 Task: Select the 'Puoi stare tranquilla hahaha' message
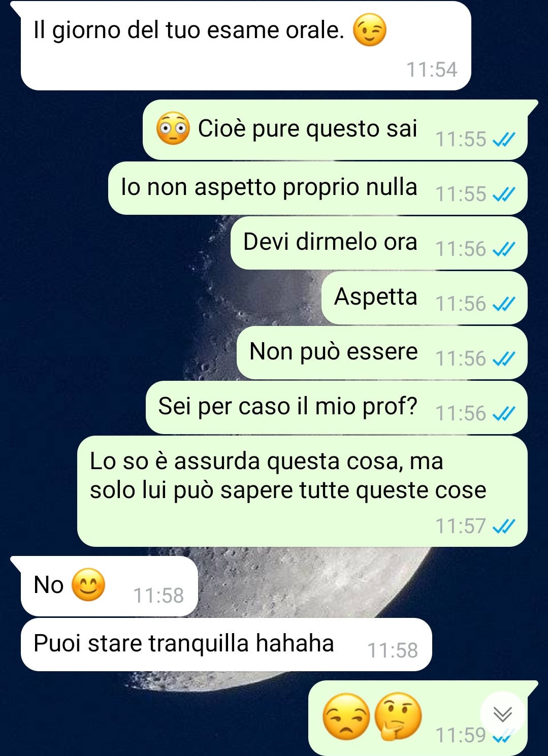(x=227, y=645)
